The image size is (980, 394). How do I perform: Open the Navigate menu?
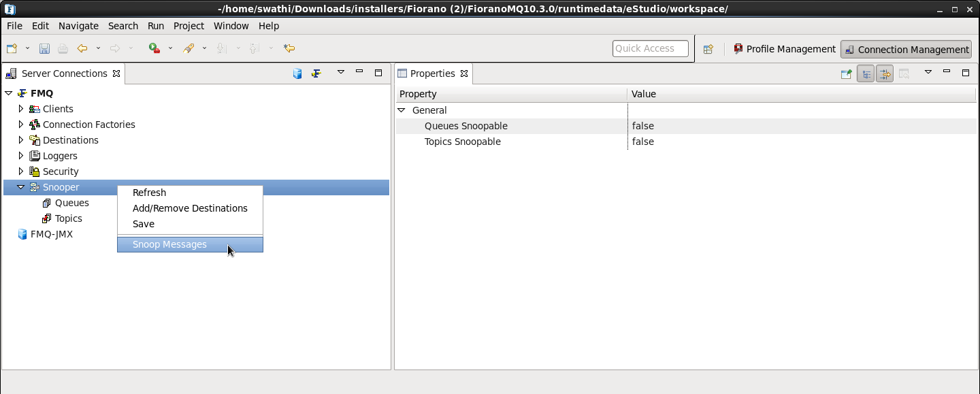point(78,26)
